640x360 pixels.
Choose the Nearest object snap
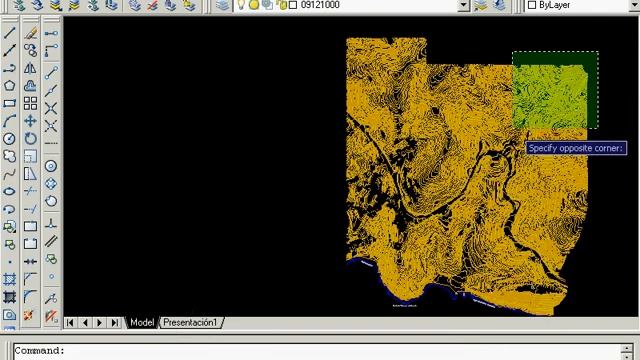click(51, 298)
